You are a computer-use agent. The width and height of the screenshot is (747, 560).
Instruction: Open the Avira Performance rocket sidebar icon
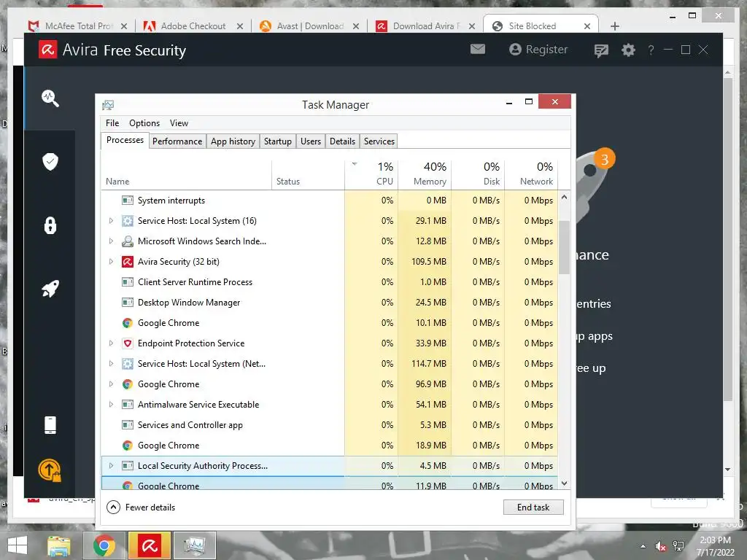click(50, 289)
